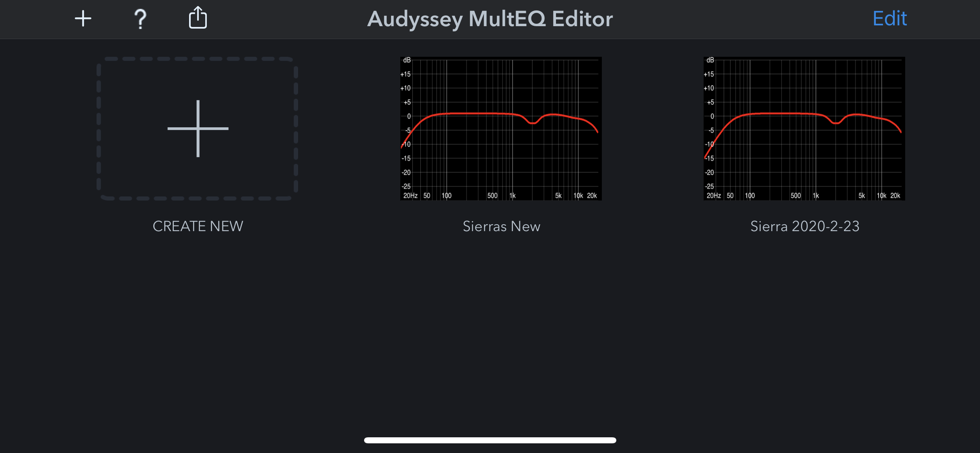Open help via the question mark icon
The image size is (980, 453).
pyautogui.click(x=140, y=19)
